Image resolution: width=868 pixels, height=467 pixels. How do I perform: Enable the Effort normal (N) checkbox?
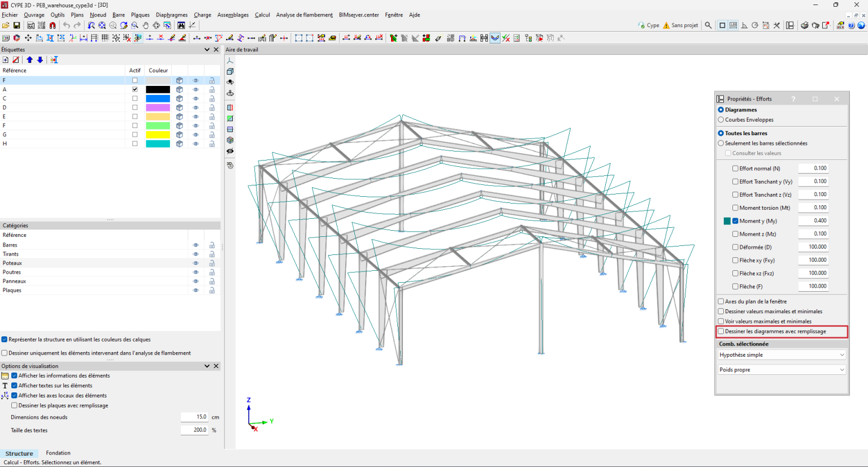point(735,168)
